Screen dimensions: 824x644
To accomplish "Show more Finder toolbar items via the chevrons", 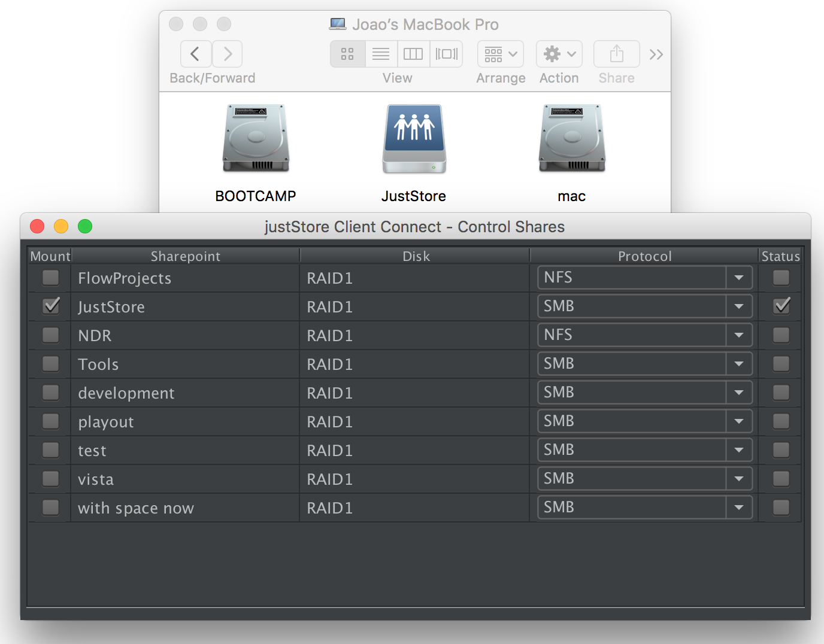I will tap(656, 54).
